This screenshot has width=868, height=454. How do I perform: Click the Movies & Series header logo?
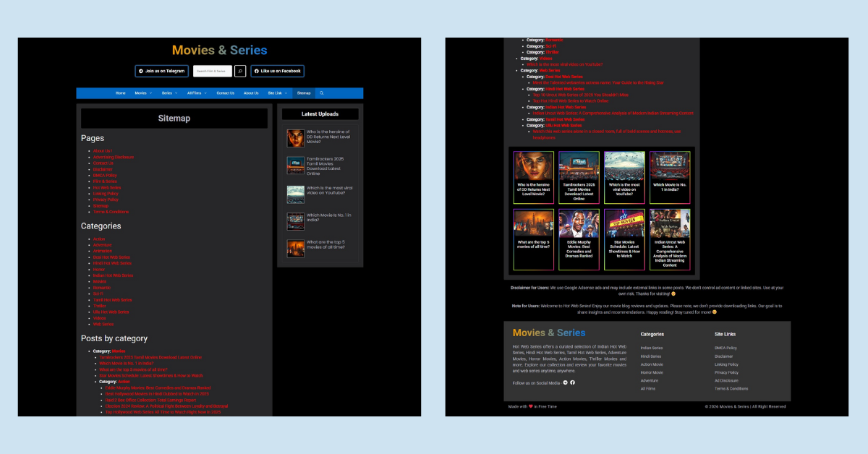[219, 50]
